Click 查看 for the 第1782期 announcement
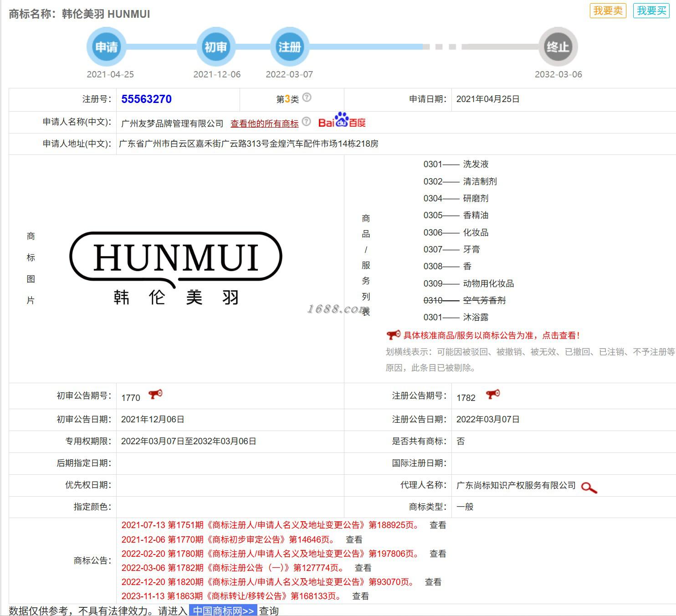 363,568
